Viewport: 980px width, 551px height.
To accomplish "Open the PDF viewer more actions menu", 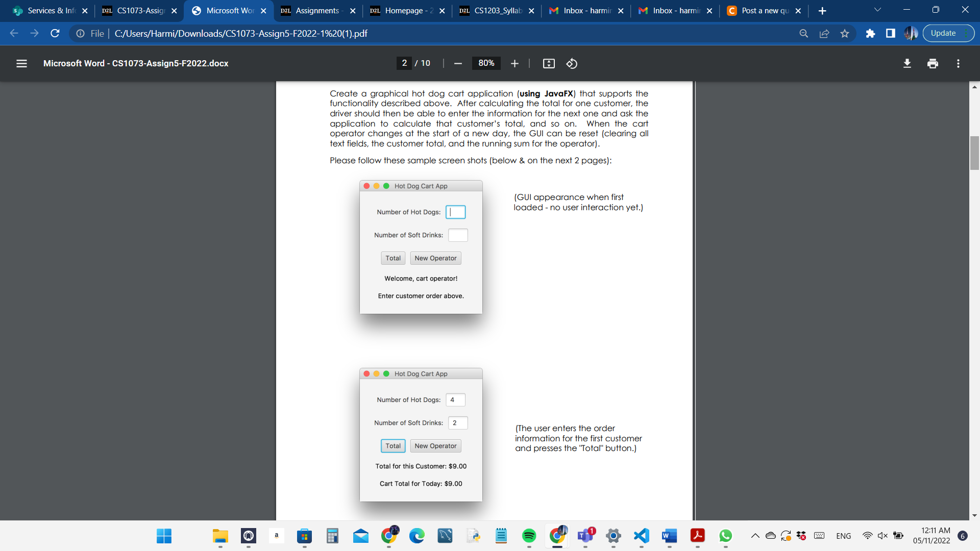I will tap(958, 63).
